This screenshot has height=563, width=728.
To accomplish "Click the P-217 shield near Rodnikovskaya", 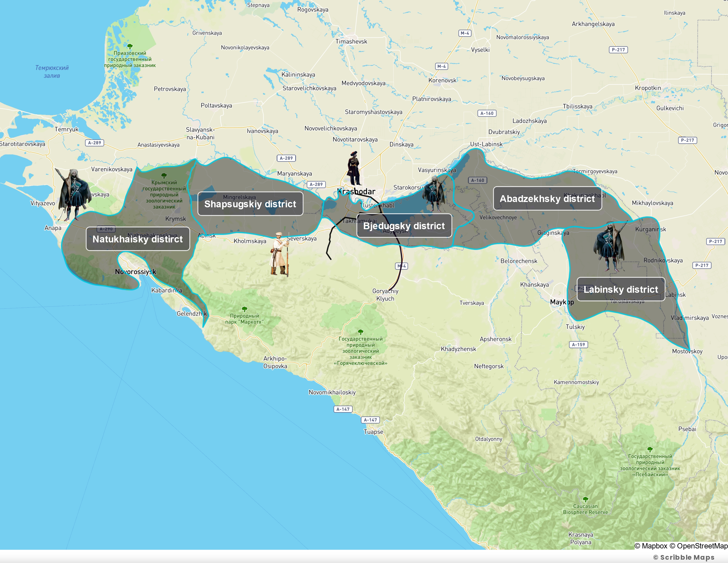I will (702, 265).
